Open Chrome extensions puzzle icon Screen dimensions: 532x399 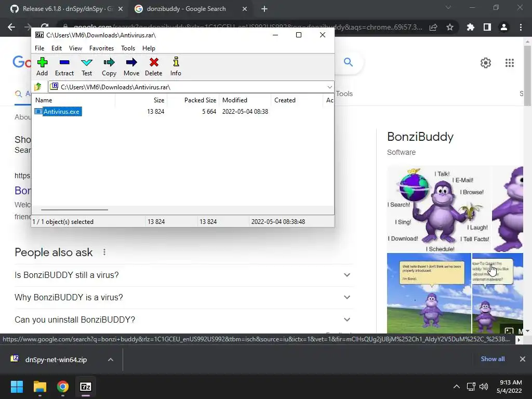[470, 27]
